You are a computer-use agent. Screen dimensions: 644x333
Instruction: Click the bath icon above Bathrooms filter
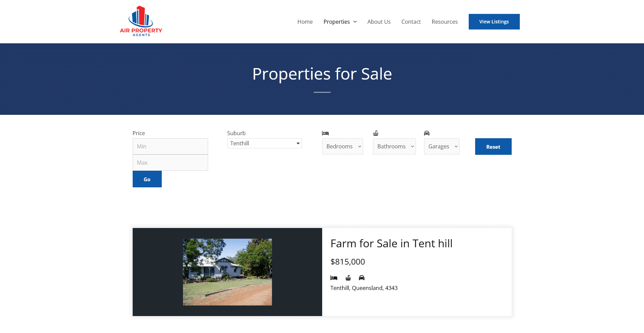[376, 133]
